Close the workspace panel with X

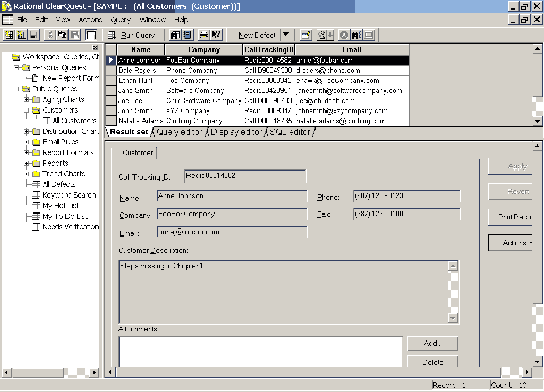coord(96,47)
